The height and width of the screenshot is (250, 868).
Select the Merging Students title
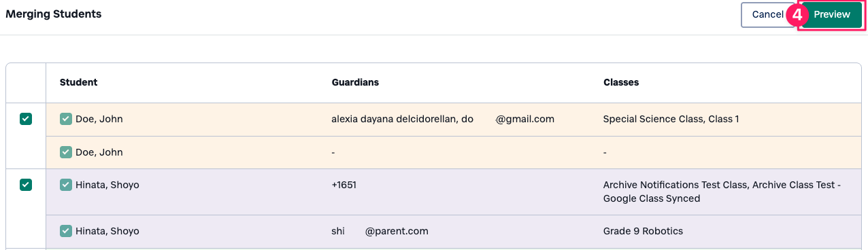tap(54, 14)
